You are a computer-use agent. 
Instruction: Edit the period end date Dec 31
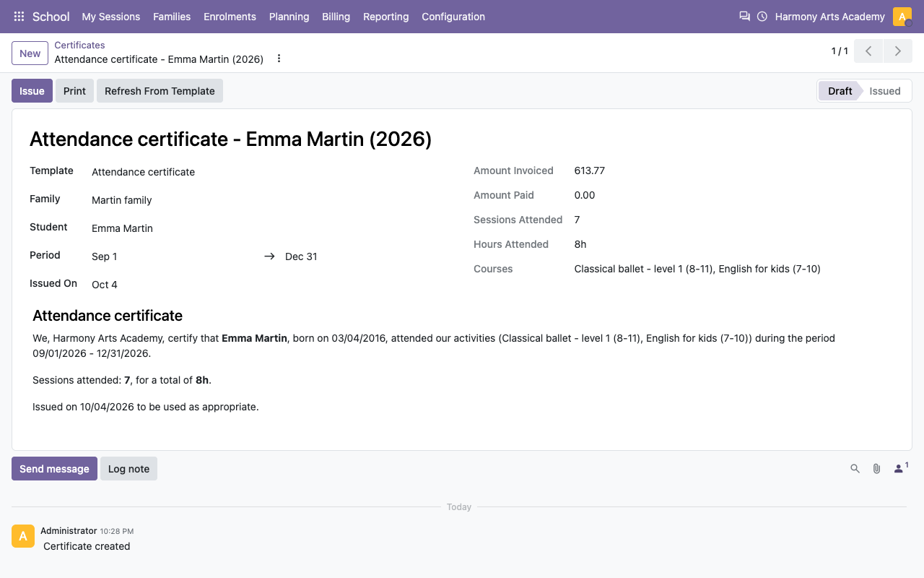click(x=367, y=256)
